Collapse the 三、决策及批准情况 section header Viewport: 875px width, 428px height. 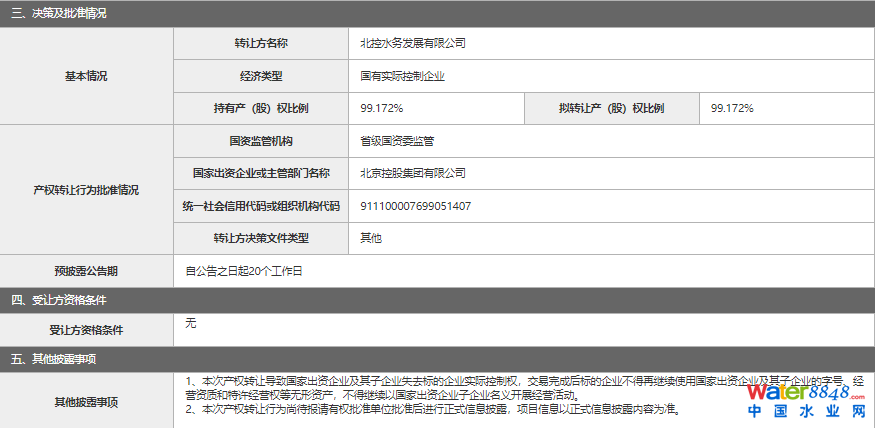pyautogui.click(x=59, y=14)
